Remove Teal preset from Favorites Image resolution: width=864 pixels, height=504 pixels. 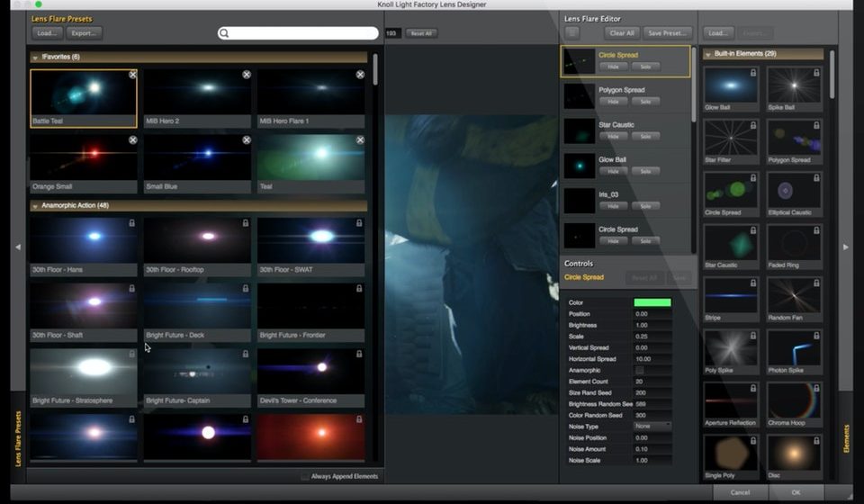pos(360,139)
